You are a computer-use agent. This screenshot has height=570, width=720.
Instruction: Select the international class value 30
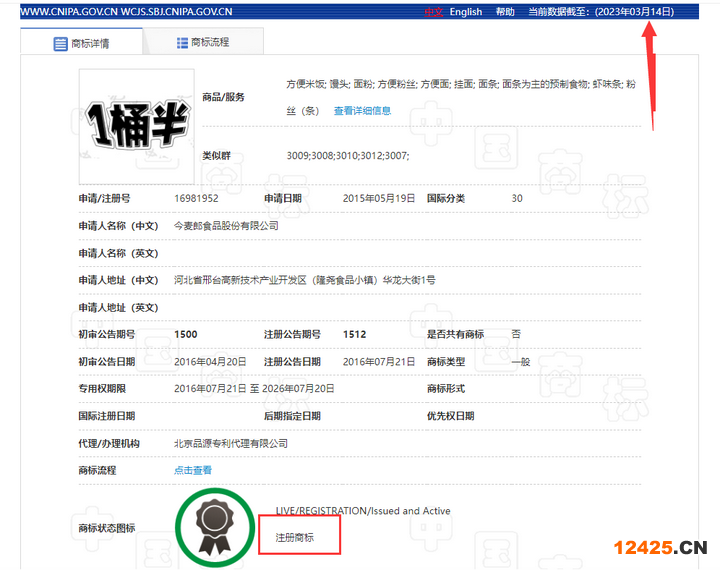(x=517, y=198)
